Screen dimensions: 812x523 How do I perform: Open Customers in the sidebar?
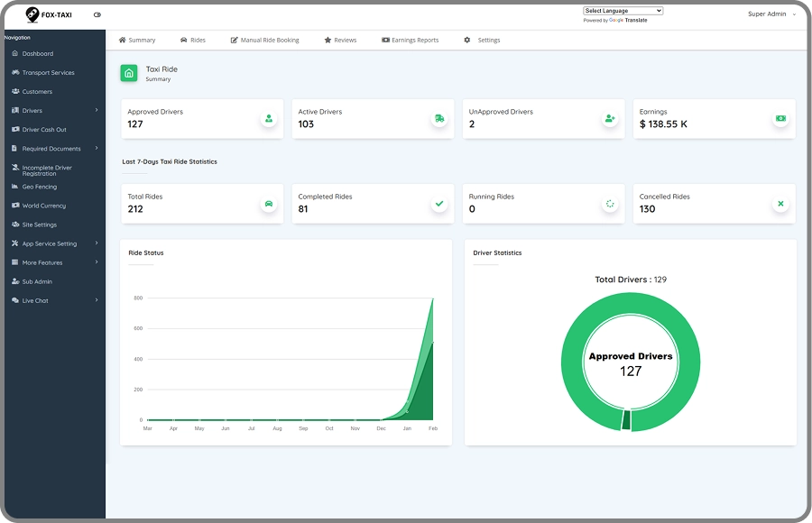(x=55, y=91)
